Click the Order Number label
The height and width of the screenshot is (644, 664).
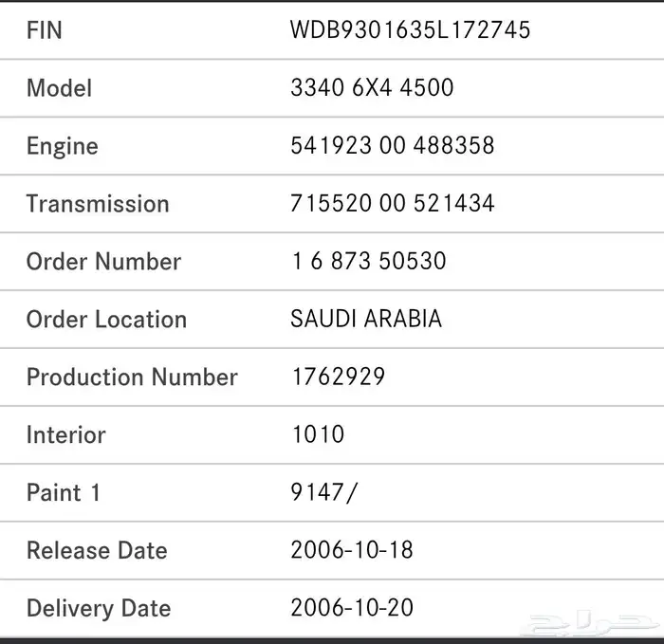pyautogui.click(x=103, y=262)
